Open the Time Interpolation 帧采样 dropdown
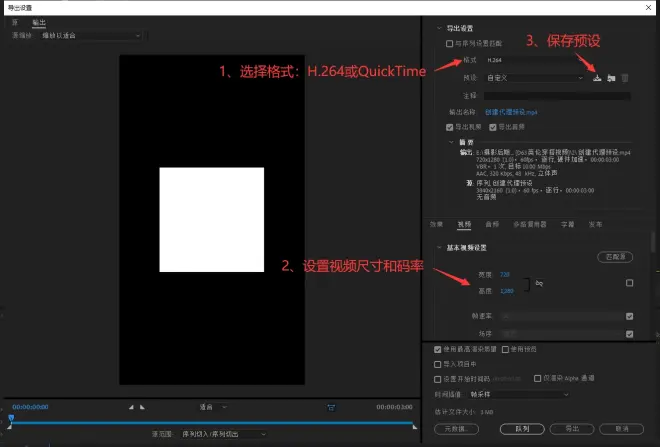This screenshot has width=660, height=447. (x=519, y=394)
